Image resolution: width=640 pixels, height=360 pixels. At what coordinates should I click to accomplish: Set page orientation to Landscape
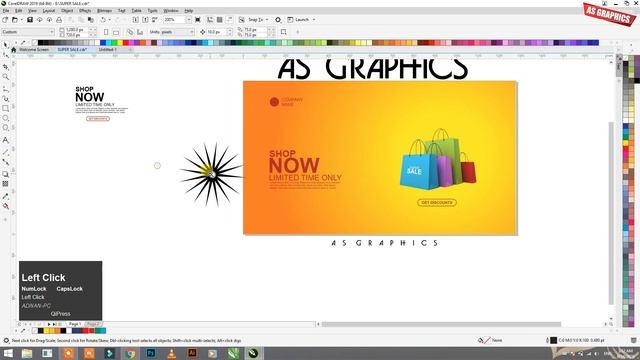coord(116,32)
